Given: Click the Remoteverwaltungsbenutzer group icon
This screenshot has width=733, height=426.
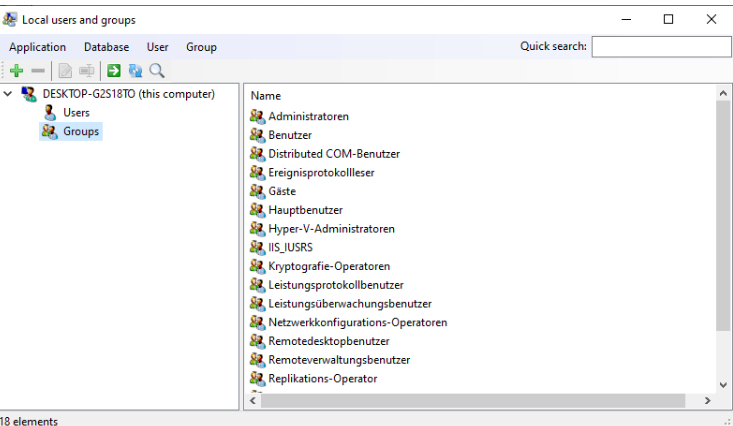Looking at the screenshot, I should point(257,359).
